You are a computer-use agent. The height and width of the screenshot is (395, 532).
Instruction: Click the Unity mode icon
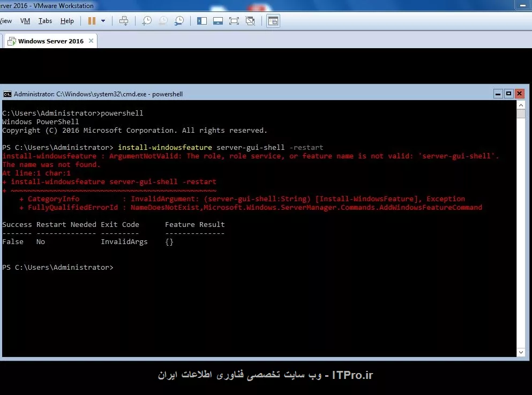250,21
